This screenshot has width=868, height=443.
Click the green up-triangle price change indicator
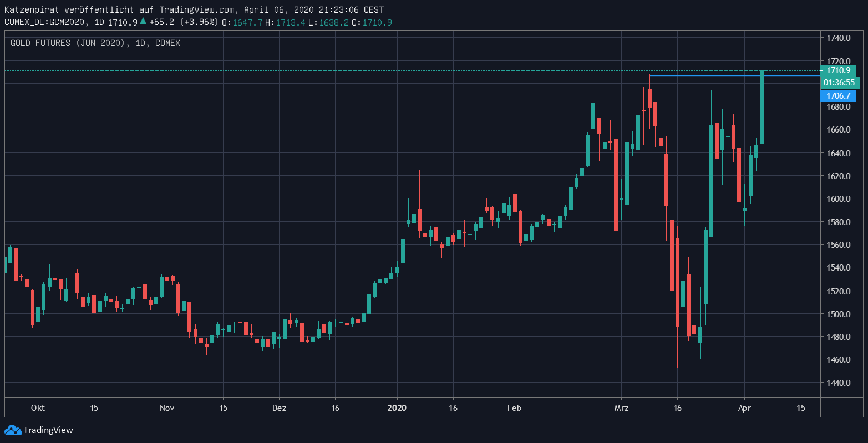tap(143, 22)
